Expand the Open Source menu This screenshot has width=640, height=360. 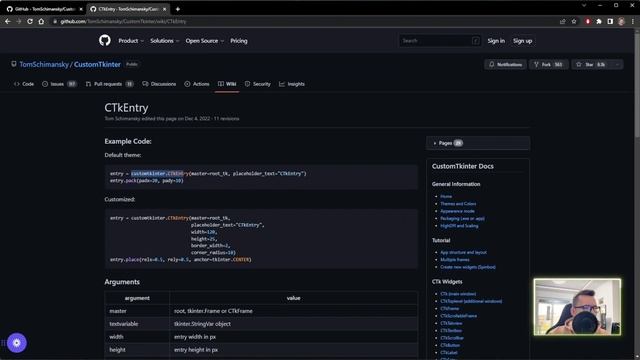(x=204, y=41)
